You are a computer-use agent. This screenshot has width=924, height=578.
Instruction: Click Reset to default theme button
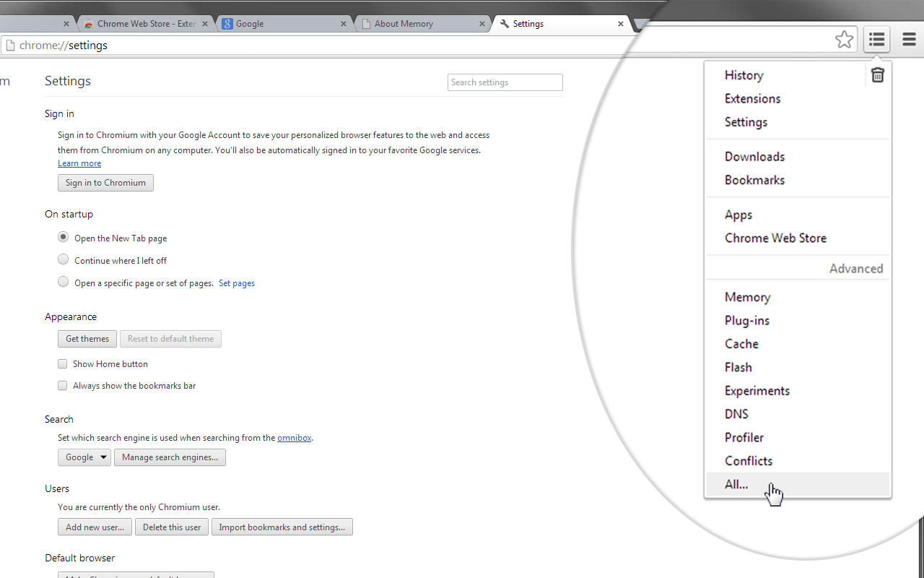coord(170,339)
